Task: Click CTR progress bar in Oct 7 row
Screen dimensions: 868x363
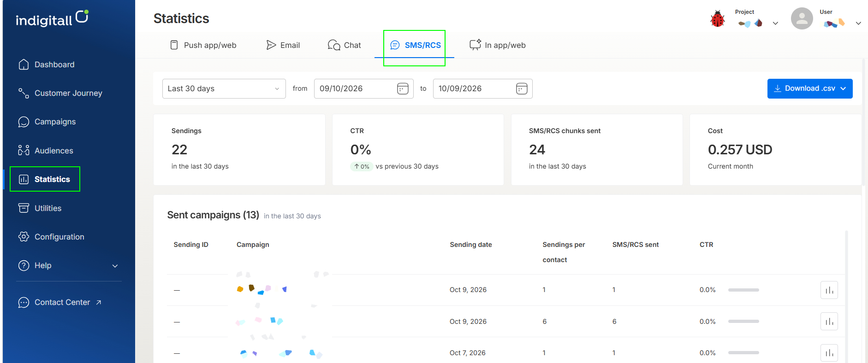Action: point(743,352)
